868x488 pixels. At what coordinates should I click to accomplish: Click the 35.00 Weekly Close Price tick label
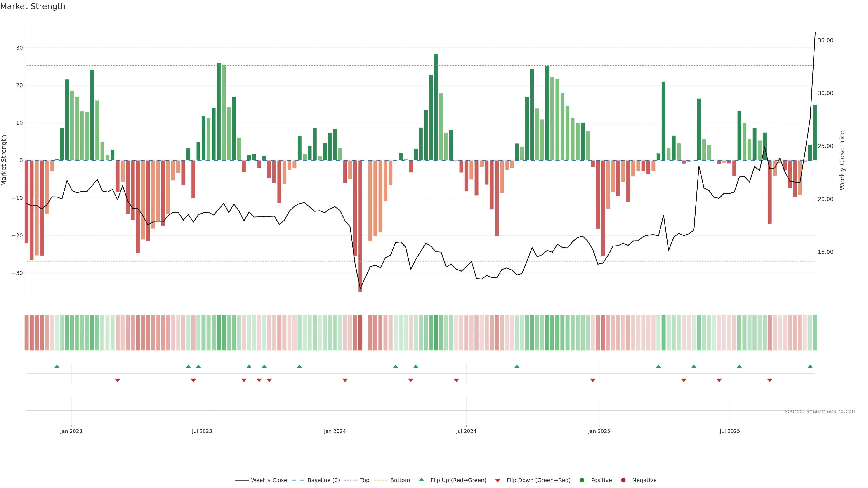[x=825, y=40]
